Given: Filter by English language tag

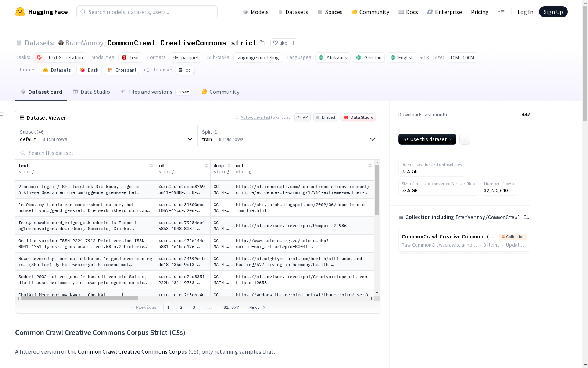Looking at the screenshot, I should pyautogui.click(x=402, y=57).
